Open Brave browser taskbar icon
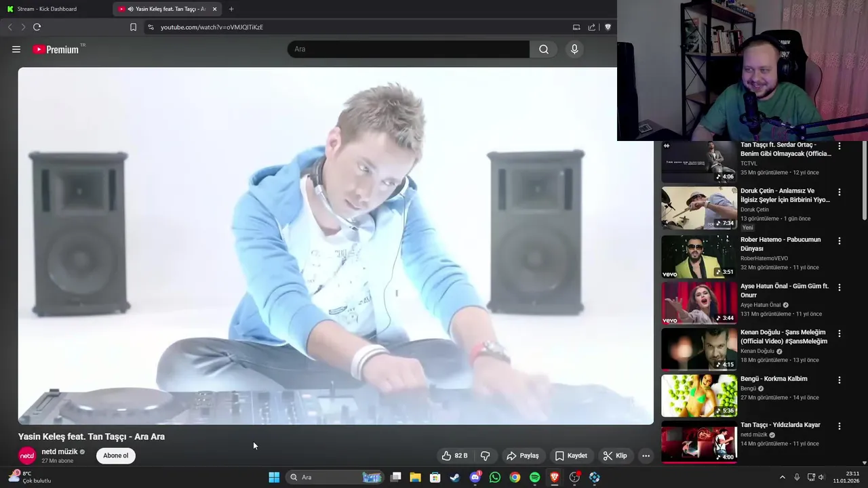 point(555,477)
